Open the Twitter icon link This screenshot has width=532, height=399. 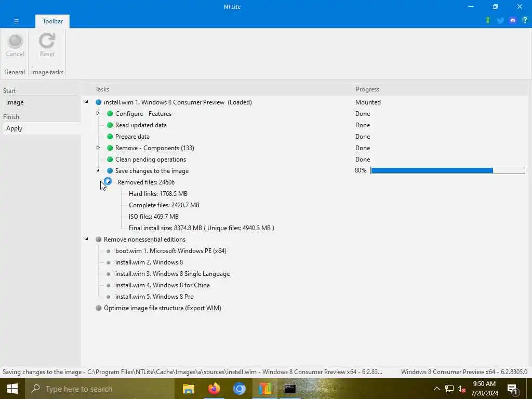(500, 21)
